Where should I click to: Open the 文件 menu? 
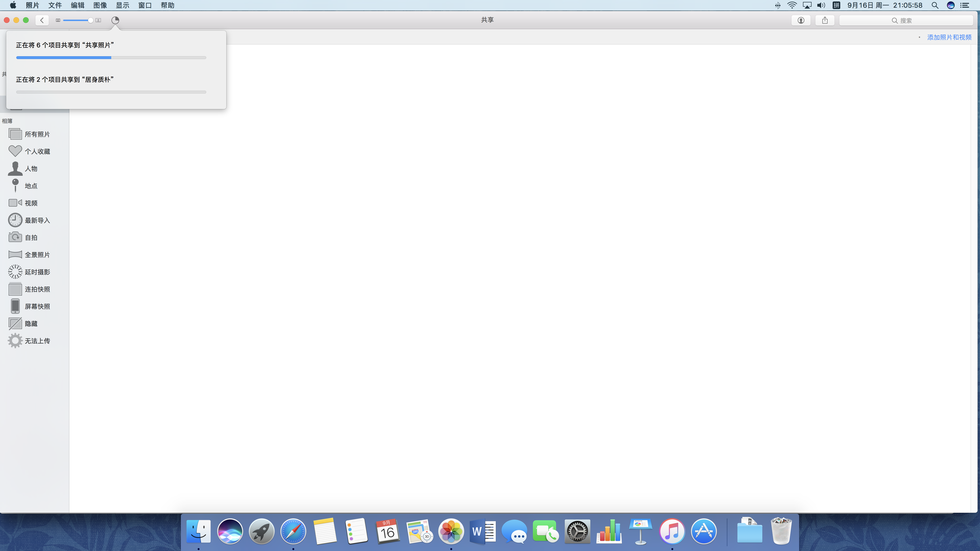[55, 5]
